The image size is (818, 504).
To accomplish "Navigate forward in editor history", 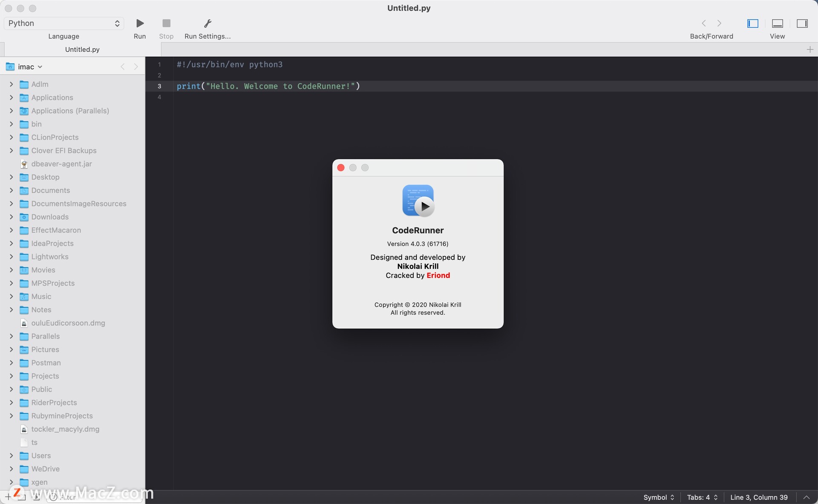I will 720,23.
